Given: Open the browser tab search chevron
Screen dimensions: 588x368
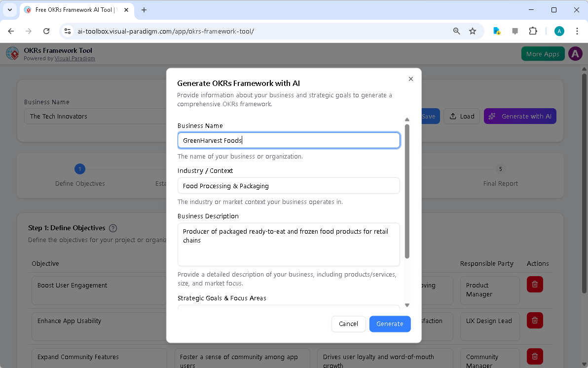Looking at the screenshot, I should click(9, 9).
